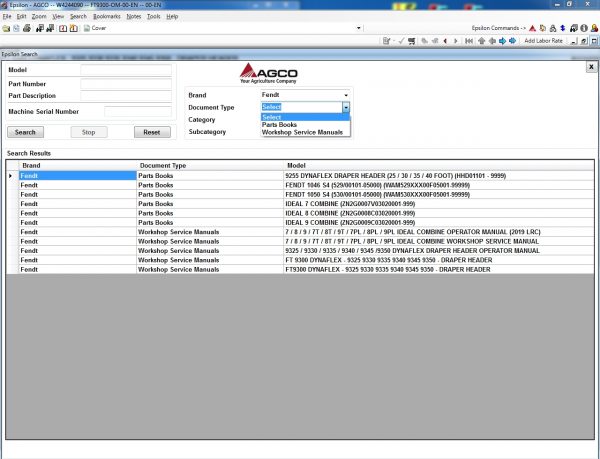
Task: Select the 9255 DYNAFLEX DRAPER HEADER row
Action: click(300, 176)
